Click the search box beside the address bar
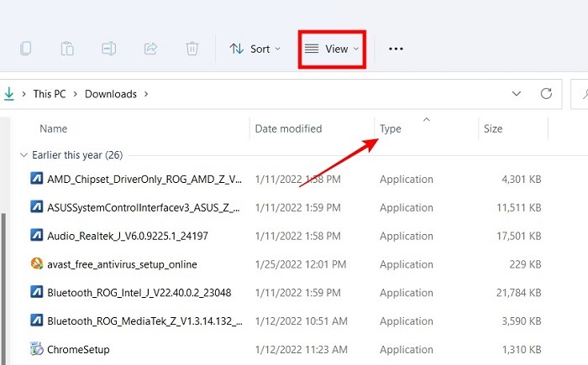The image size is (588, 365). pyautogui.click(x=580, y=94)
